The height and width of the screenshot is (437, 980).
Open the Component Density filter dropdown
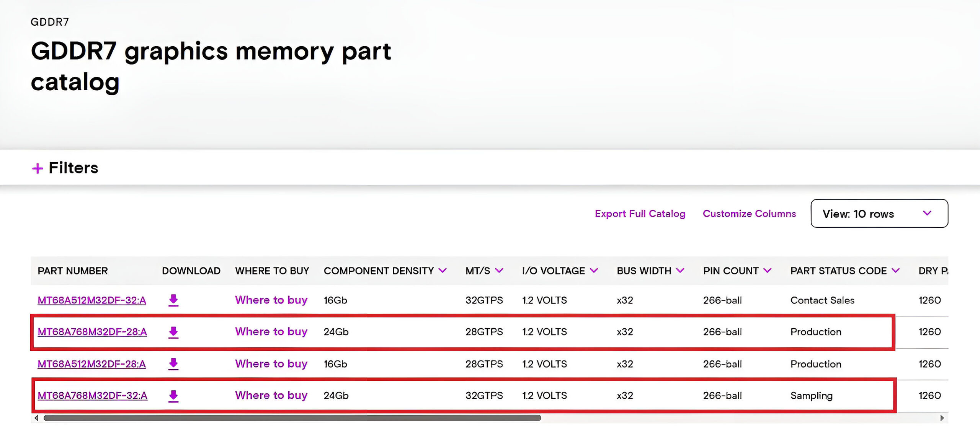click(x=443, y=271)
